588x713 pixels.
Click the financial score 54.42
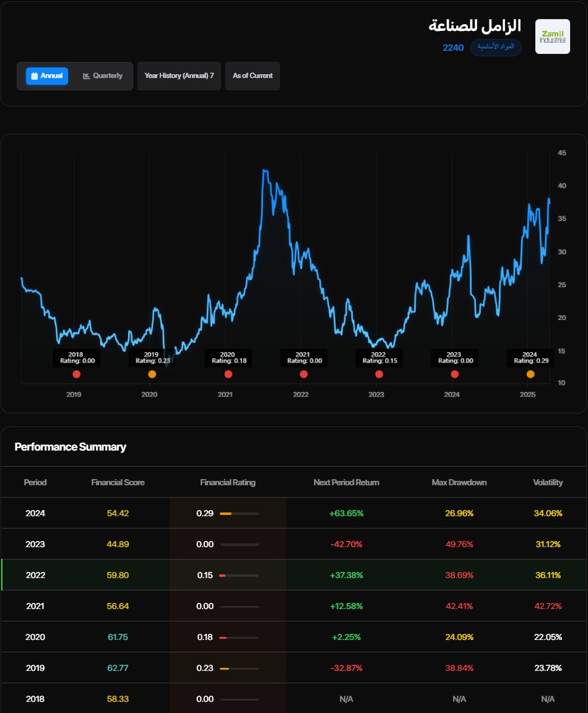118,513
